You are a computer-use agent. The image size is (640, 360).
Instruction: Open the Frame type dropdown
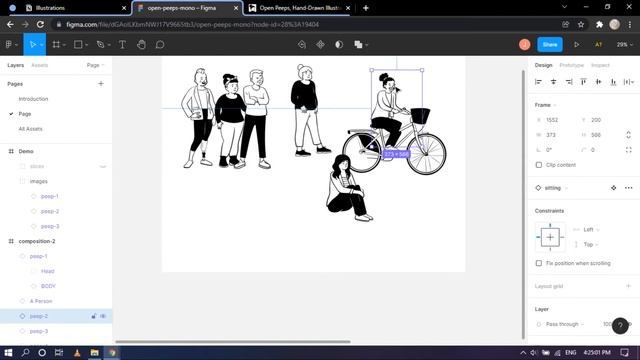click(545, 105)
